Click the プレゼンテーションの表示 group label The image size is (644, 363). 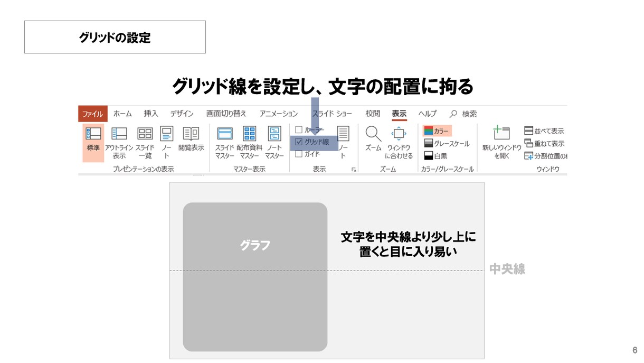pyautogui.click(x=144, y=169)
